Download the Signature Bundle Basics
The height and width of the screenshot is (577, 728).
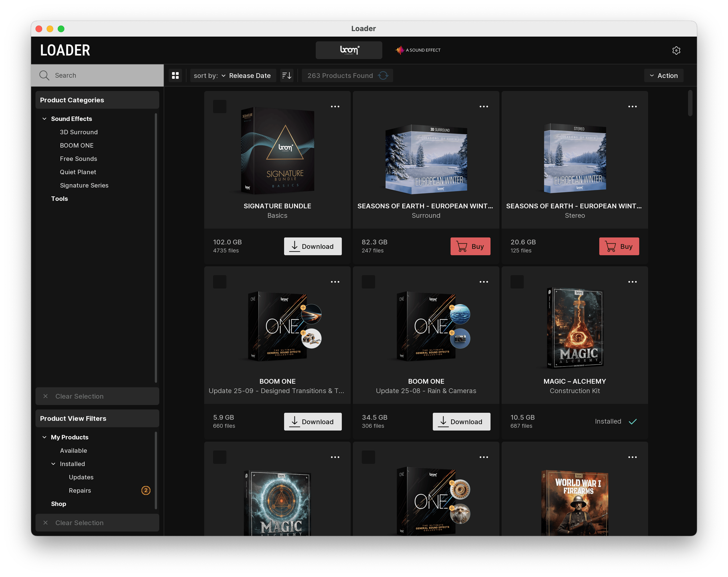(x=313, y=246)
